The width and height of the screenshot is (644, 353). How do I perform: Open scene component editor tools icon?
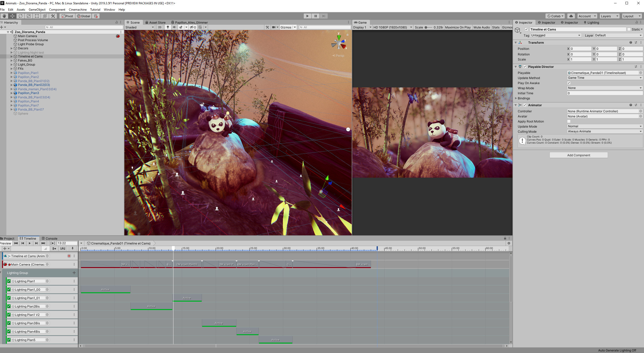[267, 27]
